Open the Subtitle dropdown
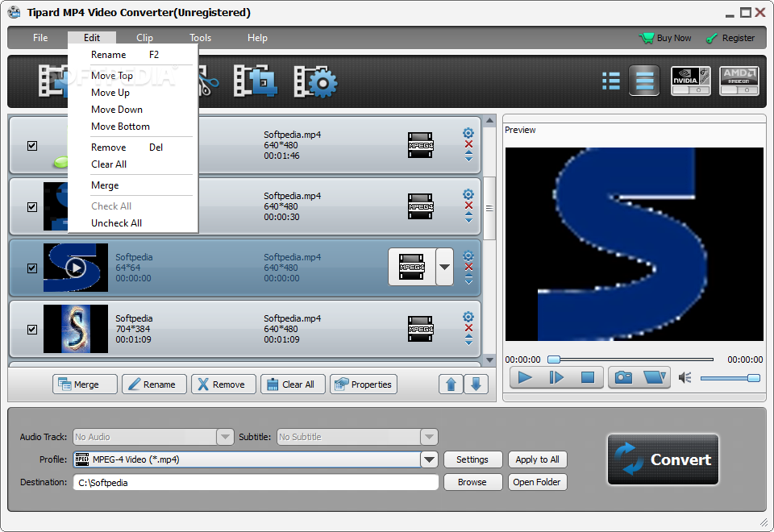Viewport: 774px width, 532px height. point(429,437)
